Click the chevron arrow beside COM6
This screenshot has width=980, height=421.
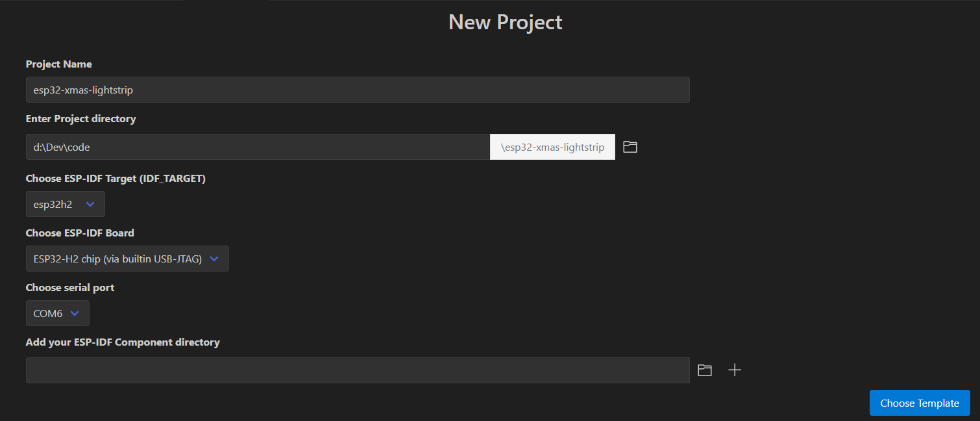pyautogui.click(x=75, y=313)
